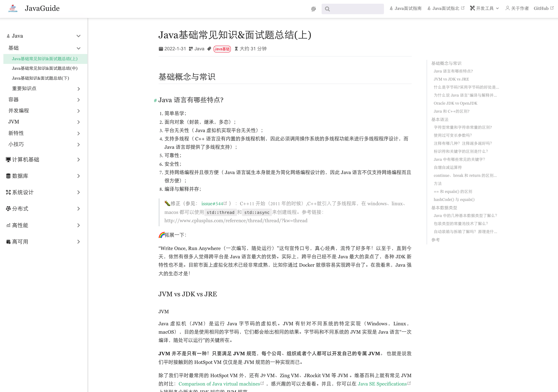Toggle the site theme appearance brush icon
This screenshot has height=392, width=558.
[x=313, y=9]
